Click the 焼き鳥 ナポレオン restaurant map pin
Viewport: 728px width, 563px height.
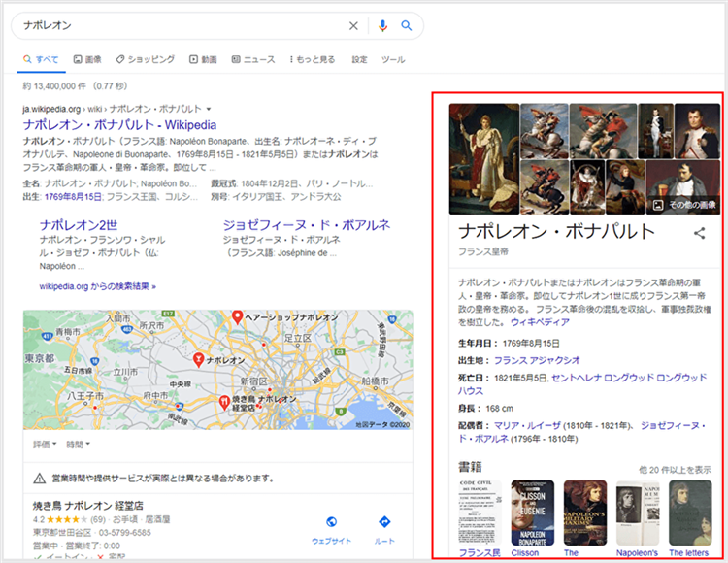[x=225, y=403]
